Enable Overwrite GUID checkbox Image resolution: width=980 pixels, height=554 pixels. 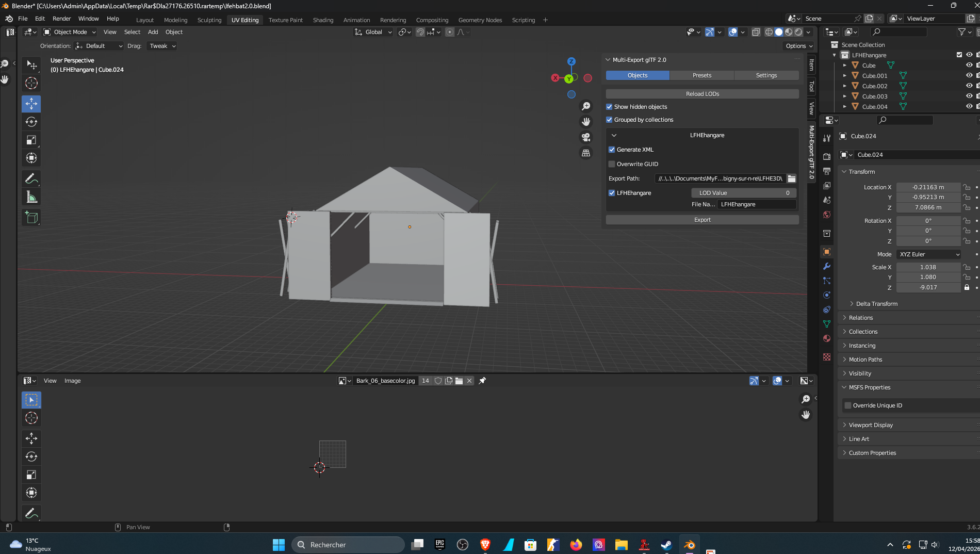pyautogui.click(x=612, y=164)
